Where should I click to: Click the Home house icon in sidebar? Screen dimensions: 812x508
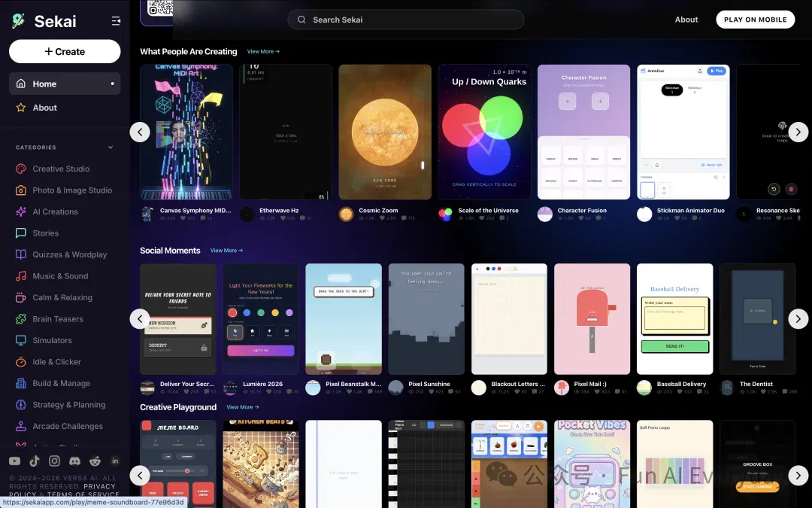point(21,84)
